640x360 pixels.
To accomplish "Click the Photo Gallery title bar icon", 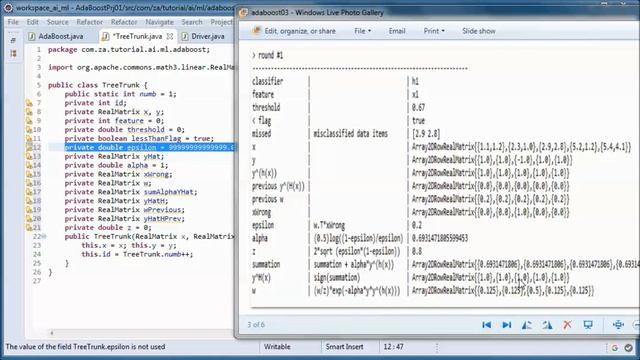I will (x=243, y=12).
